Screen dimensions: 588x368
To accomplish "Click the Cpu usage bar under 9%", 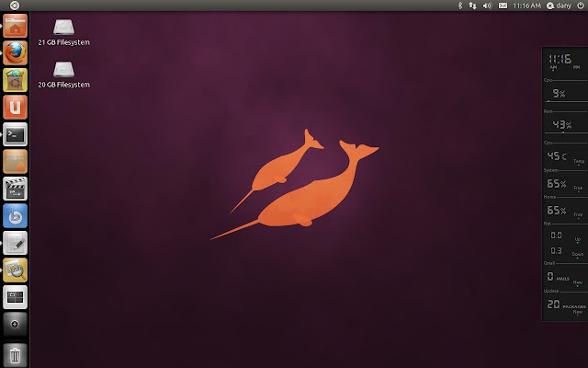I will [566, 101].
